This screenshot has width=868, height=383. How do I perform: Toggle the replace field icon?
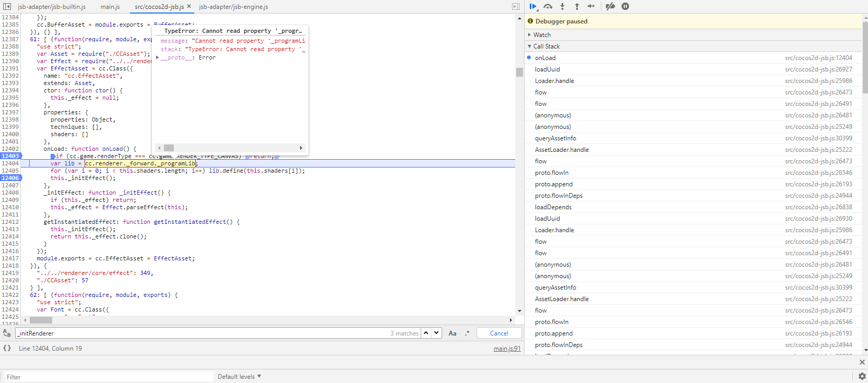click(7, 333)
